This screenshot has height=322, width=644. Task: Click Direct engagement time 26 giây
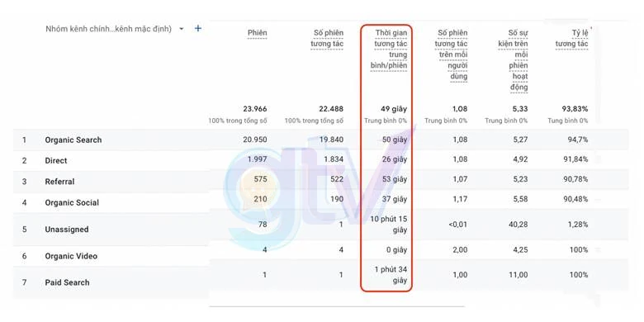(x=395, y=159)
